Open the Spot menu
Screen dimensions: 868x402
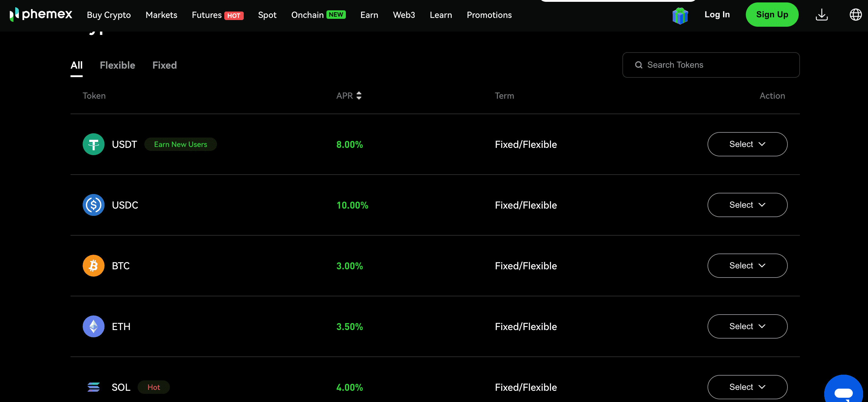pos(267,15)
